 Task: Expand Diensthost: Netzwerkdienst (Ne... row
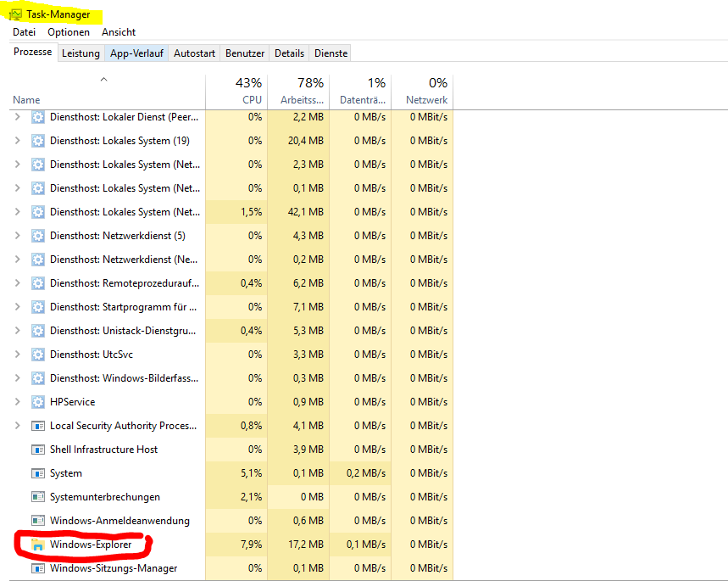pos(17,259)
